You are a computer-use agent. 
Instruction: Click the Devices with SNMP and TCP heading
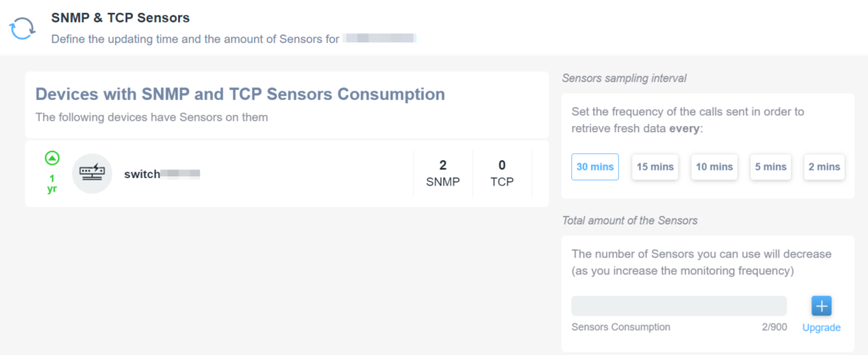point(240,94)
